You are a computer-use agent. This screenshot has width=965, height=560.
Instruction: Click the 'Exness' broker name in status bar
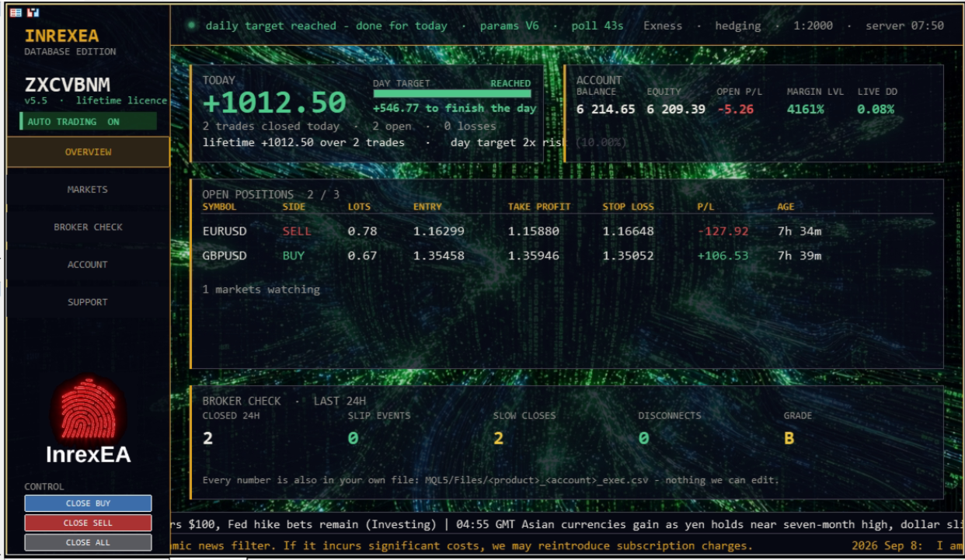[663, 26]
